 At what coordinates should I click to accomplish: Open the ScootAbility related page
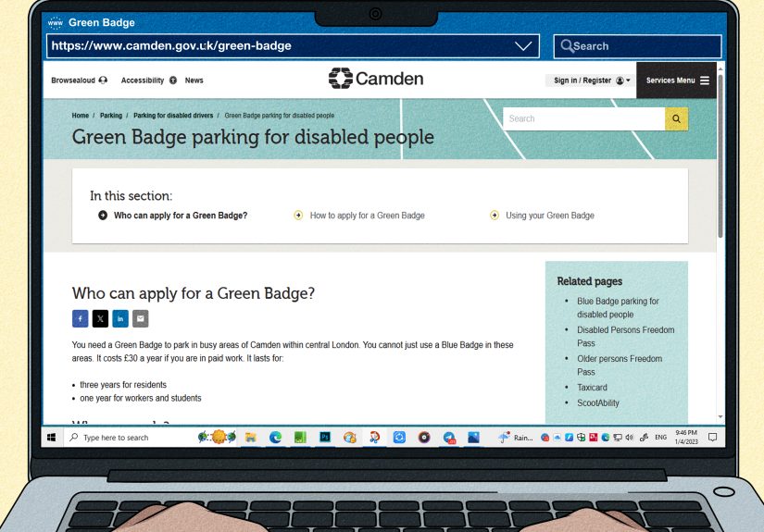tap(598, 403)
